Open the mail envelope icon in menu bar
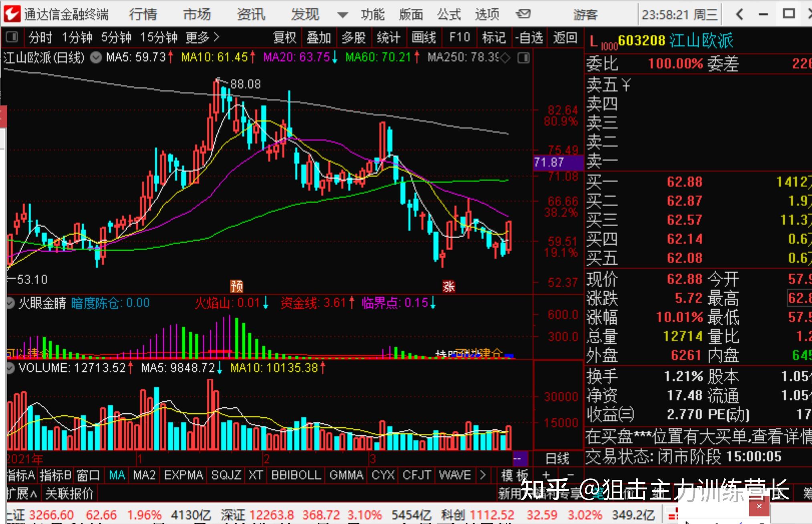The height and width of the screenshot is (524, 812). (523, 14)
